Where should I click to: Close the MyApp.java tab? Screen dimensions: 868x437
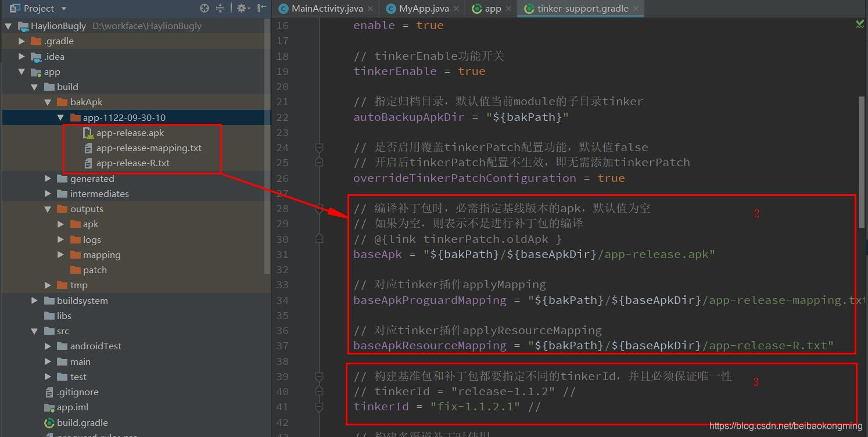[457, 9]
